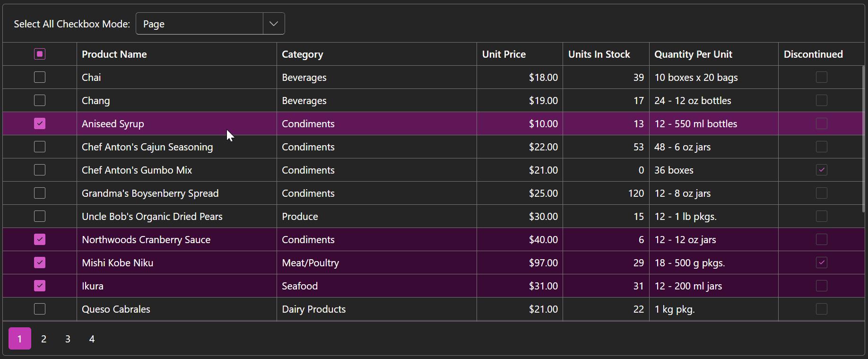This screenshot has height=359, width=868.
Task: Check the Chai row selection checkbox
Action: coord(40,77)
